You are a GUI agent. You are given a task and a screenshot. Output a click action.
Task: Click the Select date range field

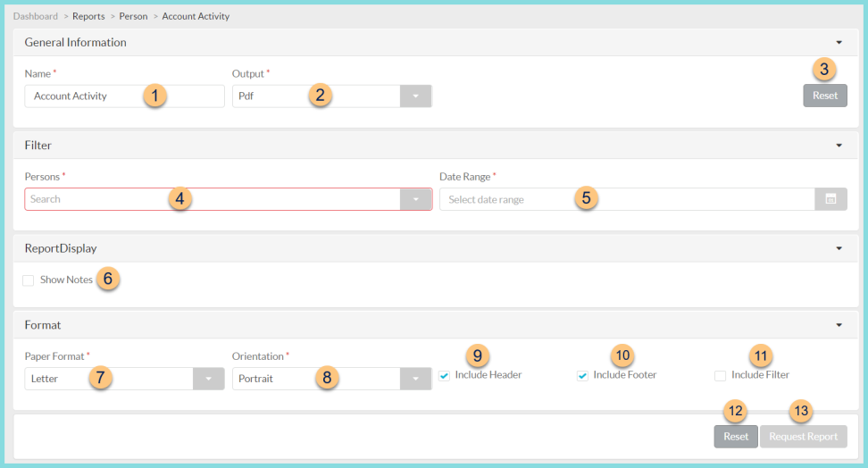pyautogui.click(x=627, y=199)
